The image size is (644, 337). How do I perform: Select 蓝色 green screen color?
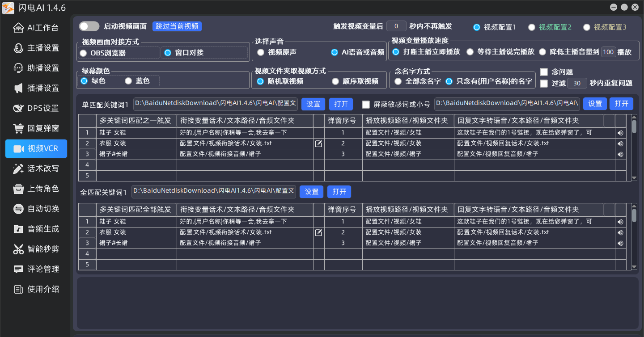[x=128, y=81]
